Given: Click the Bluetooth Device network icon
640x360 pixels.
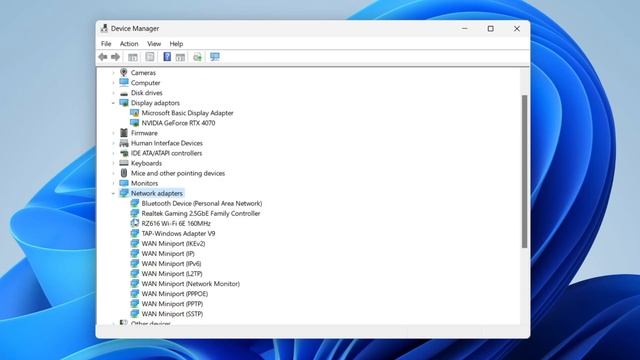Looking at the screenshot, I should click(x=134, y=203).
